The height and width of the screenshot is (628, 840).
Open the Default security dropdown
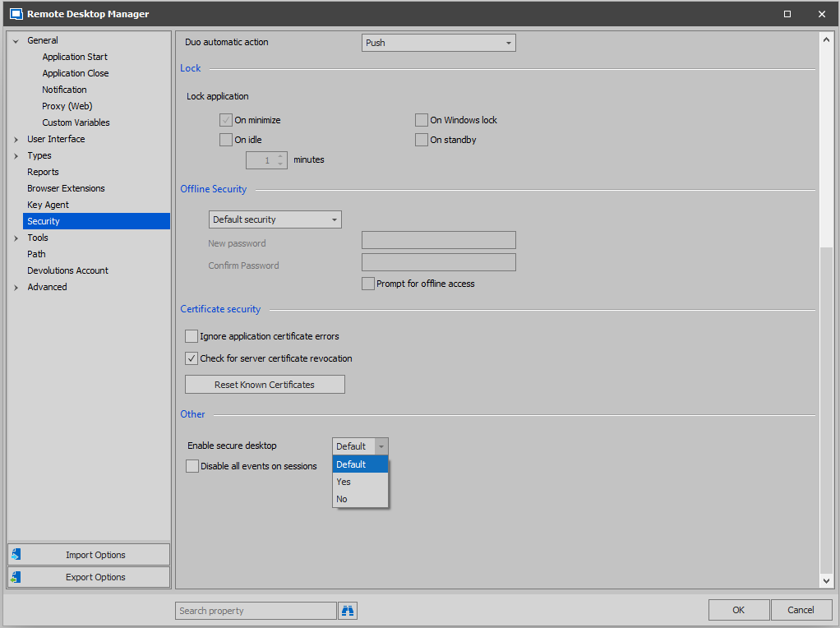coord(275,219)
